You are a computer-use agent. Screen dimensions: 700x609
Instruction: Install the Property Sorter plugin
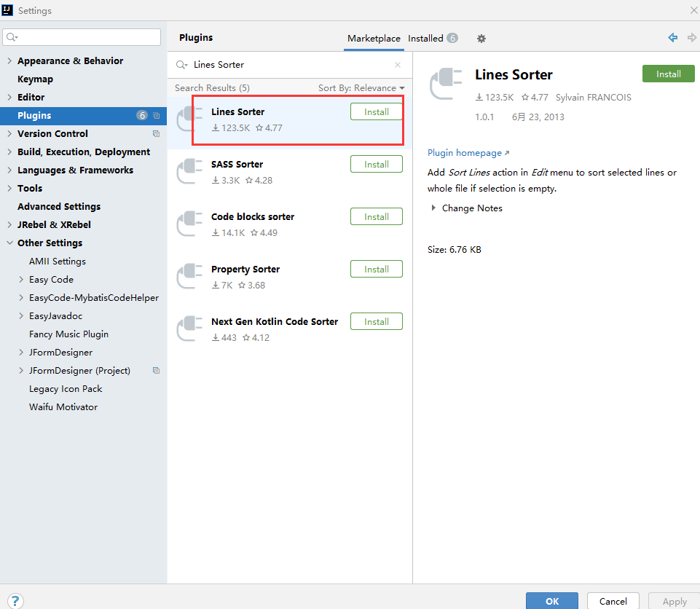377,270
